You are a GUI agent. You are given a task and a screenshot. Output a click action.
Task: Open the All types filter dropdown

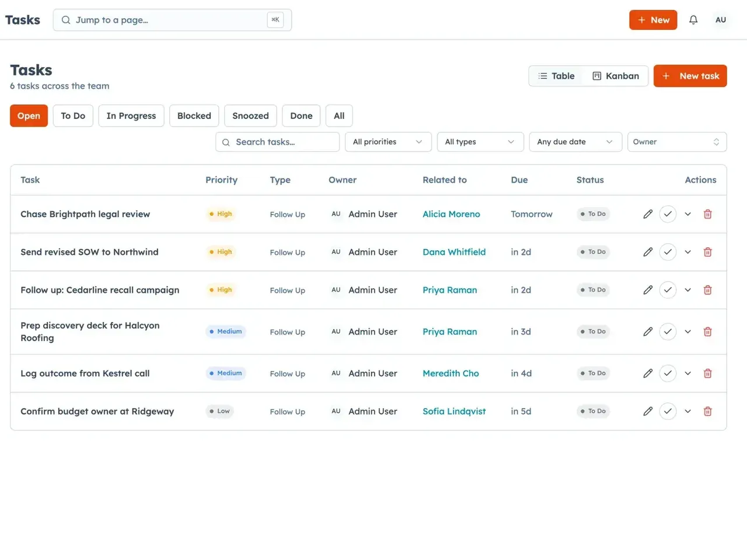coord(480,142)
